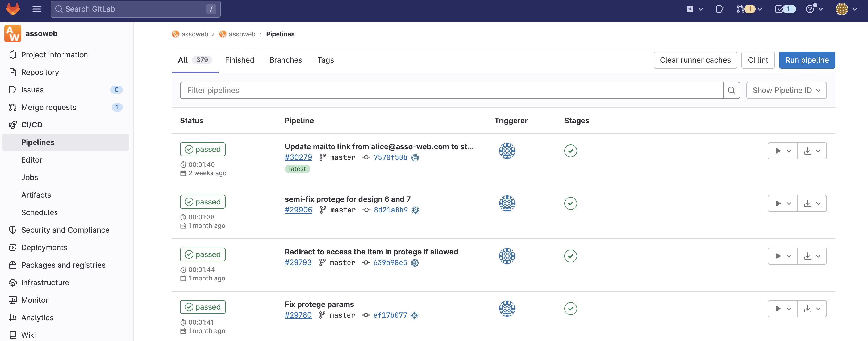868x341 pixels.
Task: Open the user avatar menu
Action: pyautogui.click(x=841, y=9)
